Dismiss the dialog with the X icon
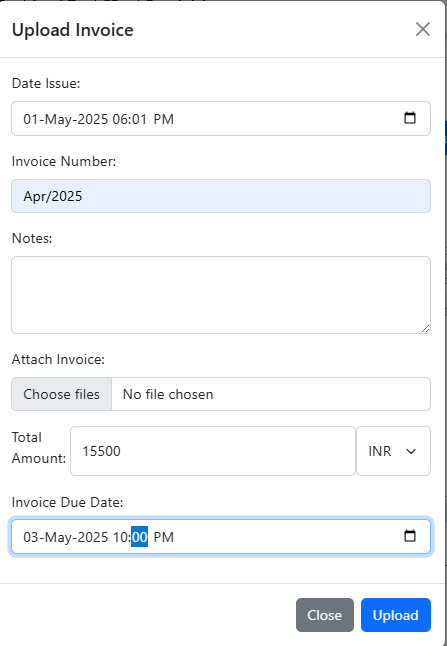Viewport: 447px width, 646px height. point(423,29)
